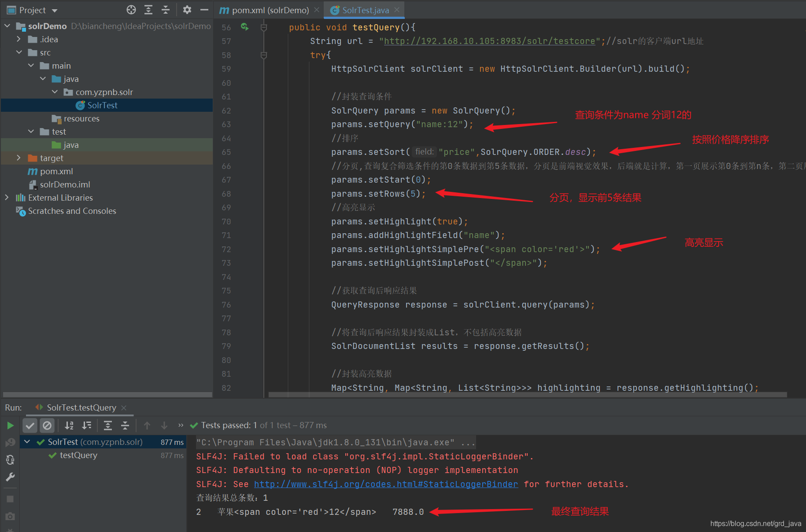This screenshot has width=806, height=532.
Task: Collapse all in Project tool window
Action: (166, 10)
